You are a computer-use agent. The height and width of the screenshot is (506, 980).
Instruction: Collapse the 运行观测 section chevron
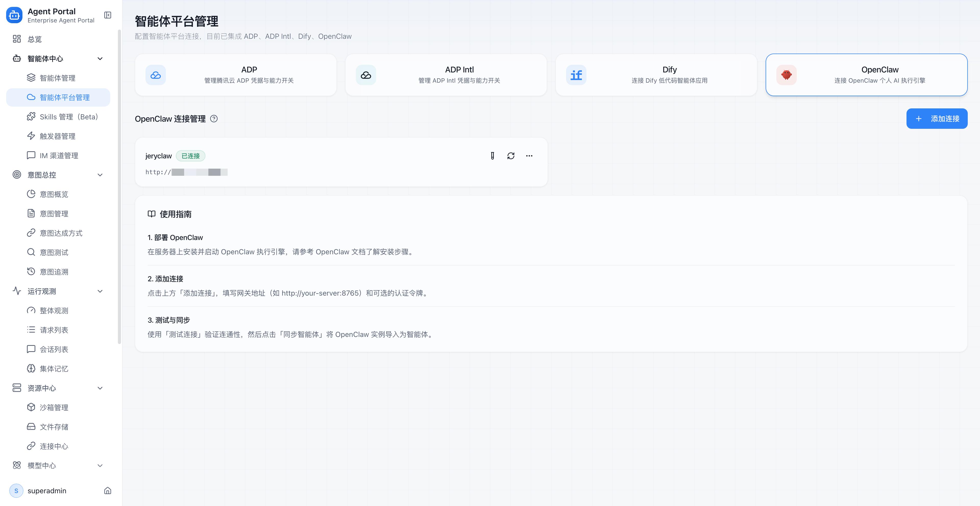[100, 291]
